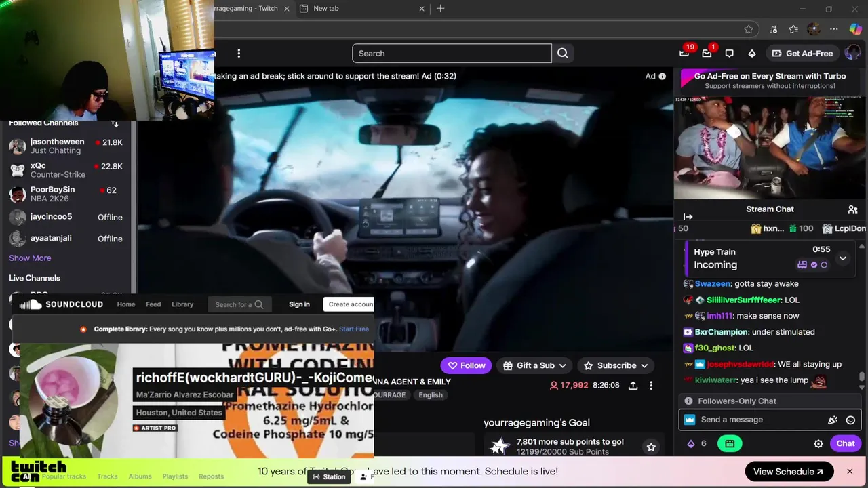Open jasontheween followed channel
The height and width of the screenshot is (488, 868).
66,146
